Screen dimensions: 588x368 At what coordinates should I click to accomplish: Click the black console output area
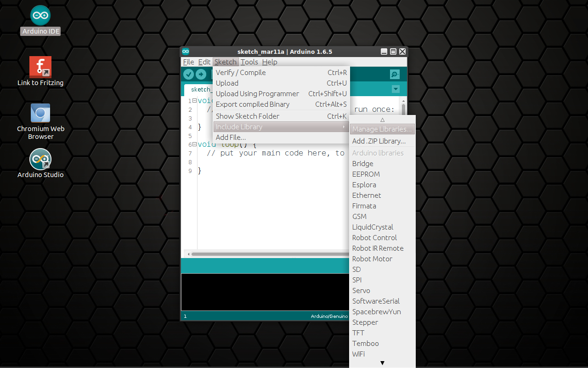pos(265,292)
